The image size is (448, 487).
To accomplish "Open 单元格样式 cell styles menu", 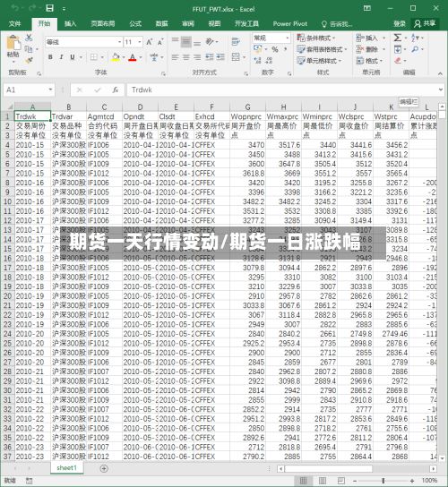I will pos(319,61).
